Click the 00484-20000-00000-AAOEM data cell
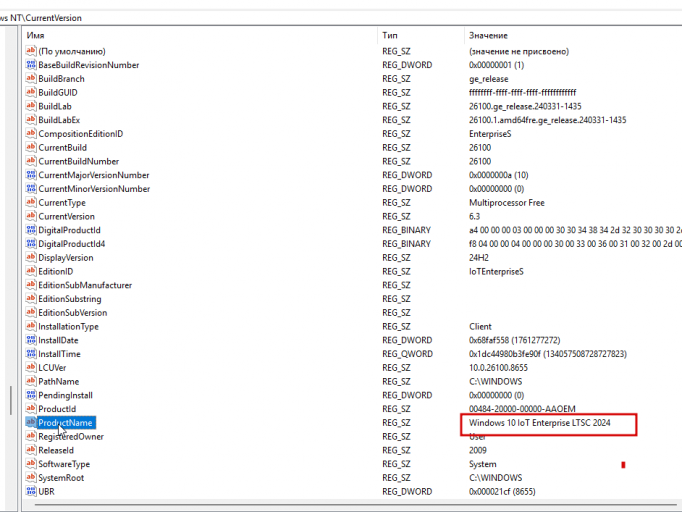This screenshot has height=512, width=682. [522, 409]
